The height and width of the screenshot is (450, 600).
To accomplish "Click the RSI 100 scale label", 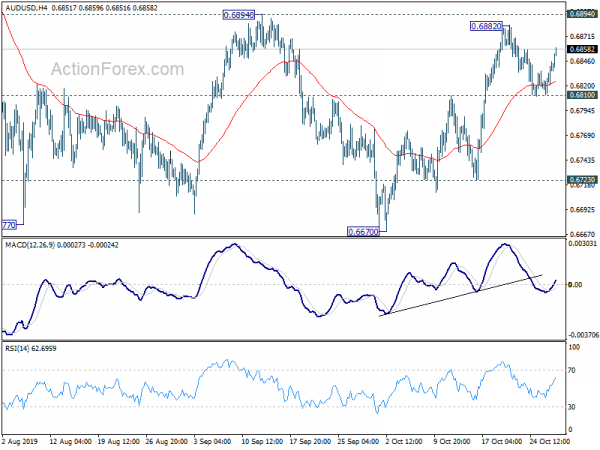I will (x=574, y=347).
